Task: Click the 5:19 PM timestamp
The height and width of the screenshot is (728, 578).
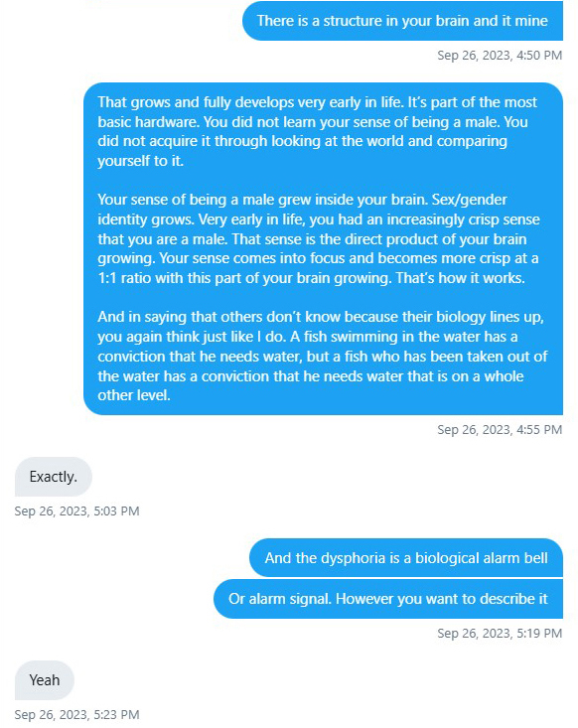Action: point(500,634)
